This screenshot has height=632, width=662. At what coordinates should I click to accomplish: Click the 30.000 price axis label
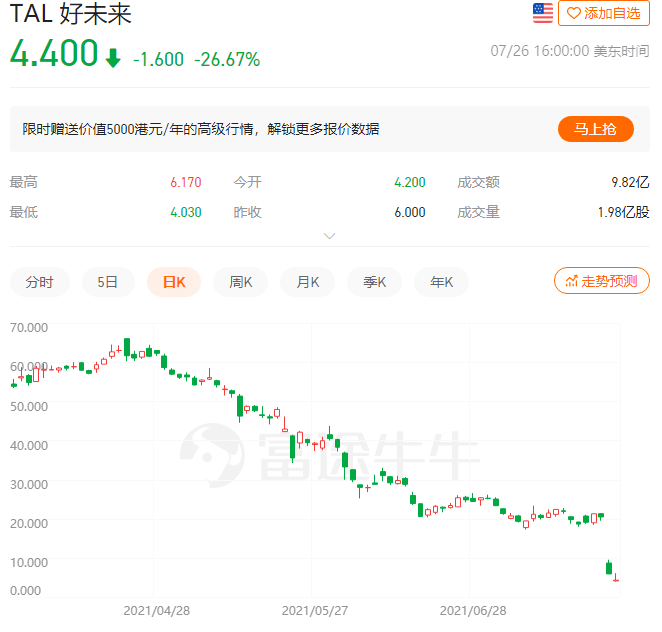29,484
